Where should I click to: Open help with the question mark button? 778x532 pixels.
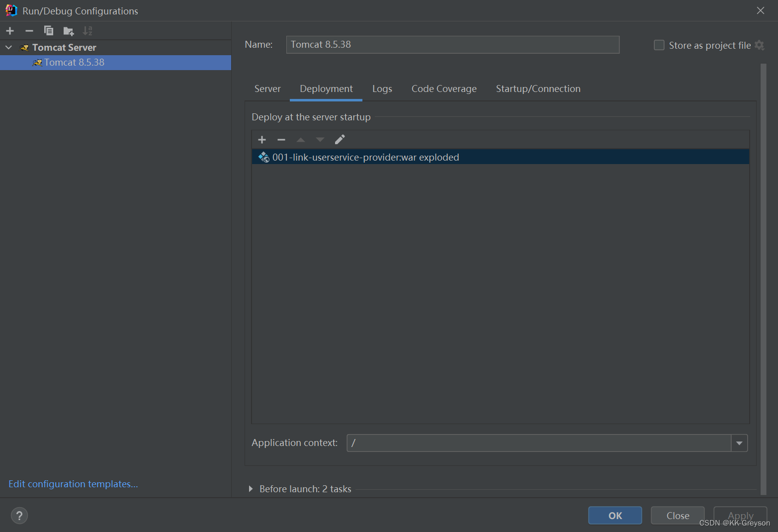[x=19, y=516]
